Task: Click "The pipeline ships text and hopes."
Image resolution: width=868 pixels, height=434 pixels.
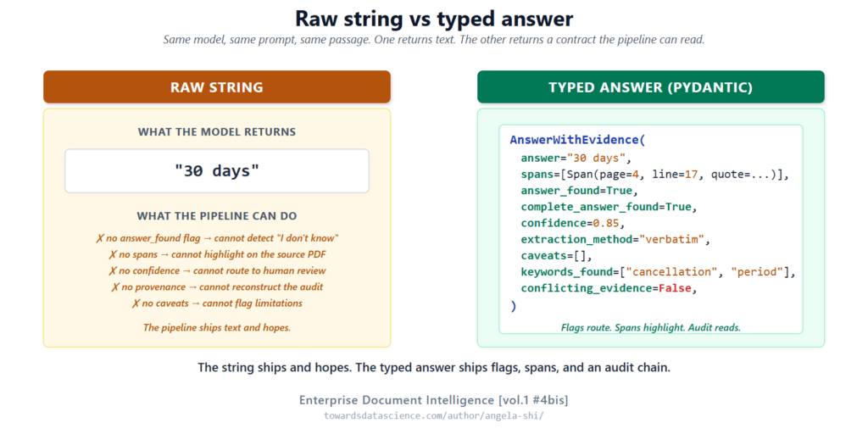Action: click(x=217, y=327)
